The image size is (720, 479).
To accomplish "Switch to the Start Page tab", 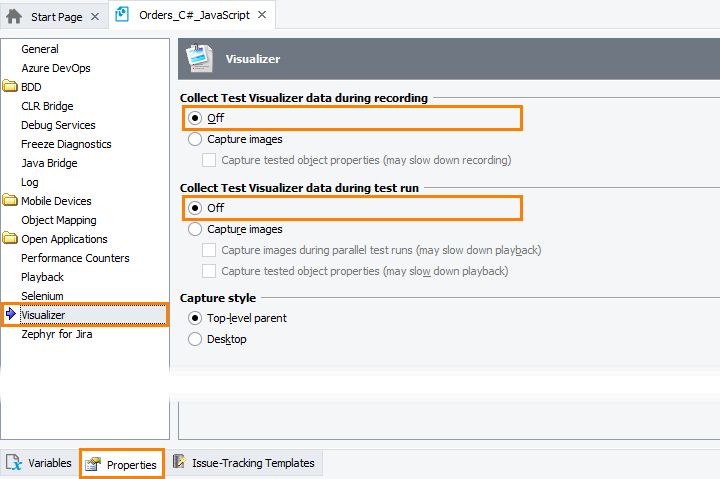I will tap(57, 17).
